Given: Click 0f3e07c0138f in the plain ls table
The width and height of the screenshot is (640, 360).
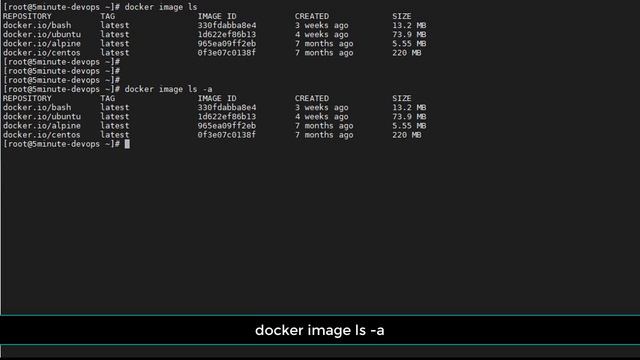Looking at the screenshot, I should pyautogui.click(x=227, y=53).
